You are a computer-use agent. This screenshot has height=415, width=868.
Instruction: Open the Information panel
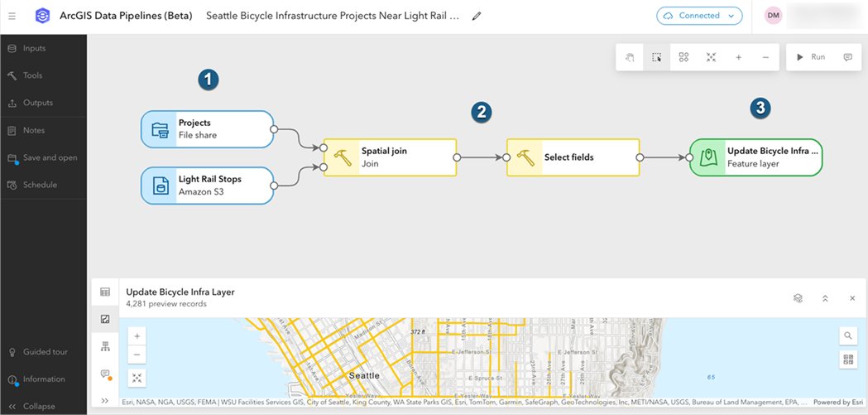(x=43, y=379)
